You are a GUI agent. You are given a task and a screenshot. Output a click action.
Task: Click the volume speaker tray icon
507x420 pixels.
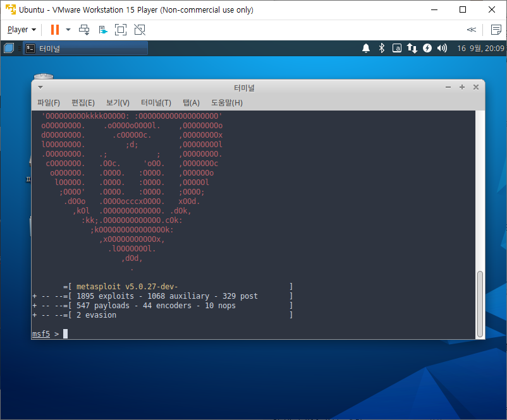pyautogui.click(x=442, y=48)
